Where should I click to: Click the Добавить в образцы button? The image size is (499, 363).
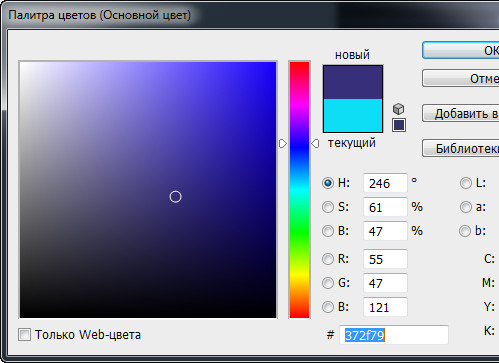(x=461, y=113)
